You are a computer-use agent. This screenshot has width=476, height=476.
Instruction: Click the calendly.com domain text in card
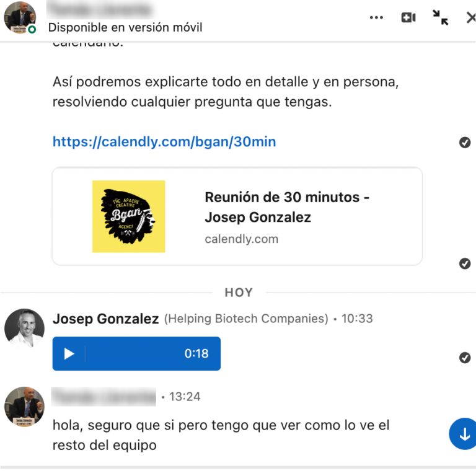pyautogui.click(x=241, y=239)
